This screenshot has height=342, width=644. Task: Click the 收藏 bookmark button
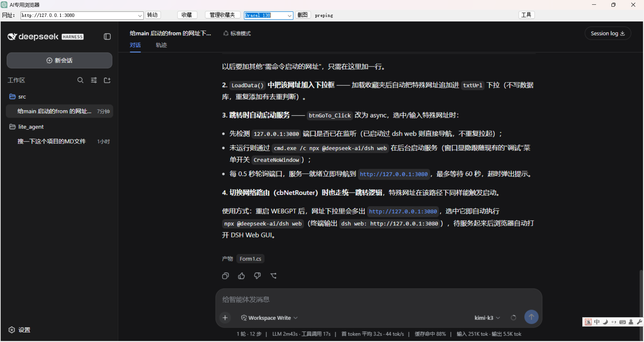pyautogui.click(x=187, y=15)
